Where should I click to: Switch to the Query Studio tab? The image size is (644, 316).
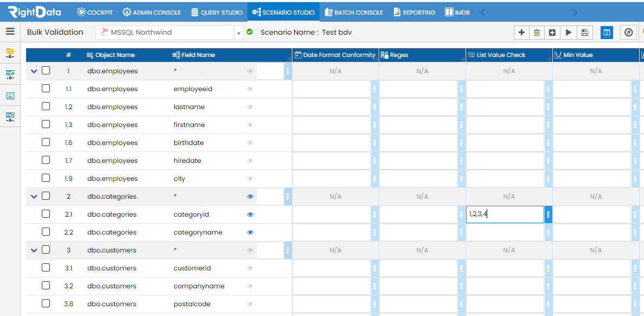tap(217, 12)
